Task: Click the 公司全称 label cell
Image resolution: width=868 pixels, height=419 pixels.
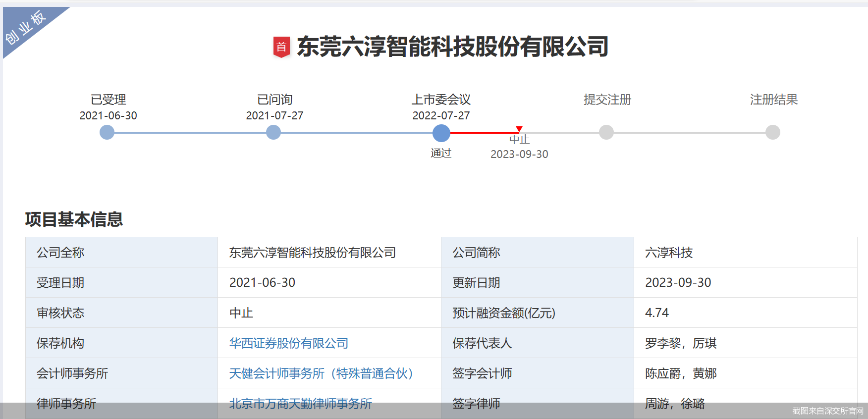Action: [x=121, y=252]
